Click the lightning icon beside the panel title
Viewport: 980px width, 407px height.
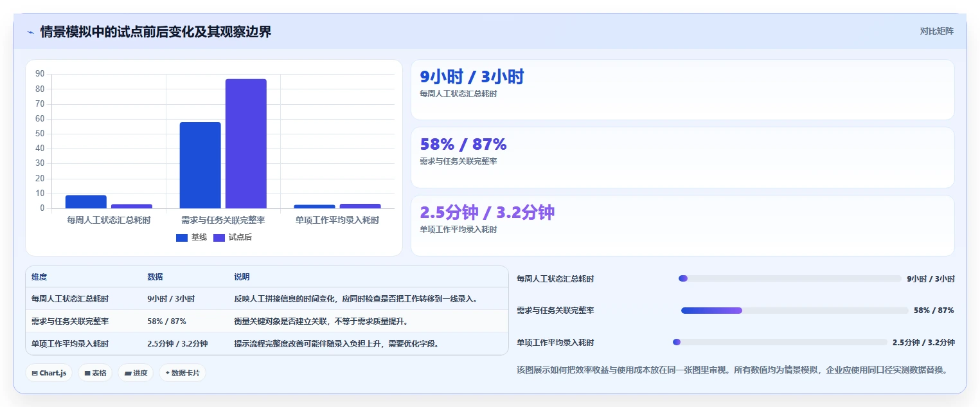pyautogui.click(x=30, y=32)
